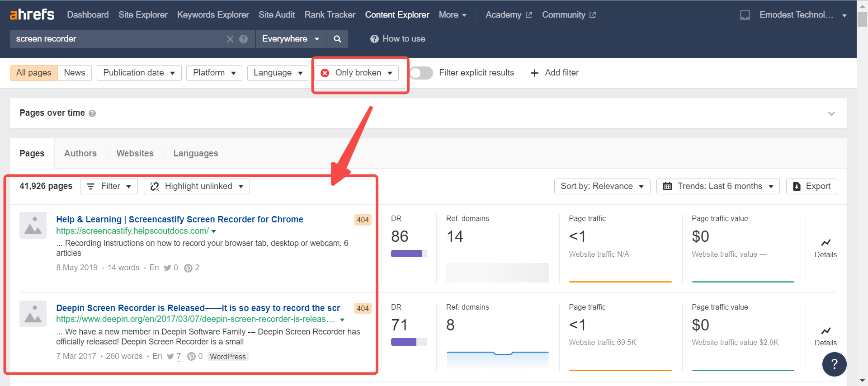Clear the search query with the X icon
868x386 pixels.
click(230, 39)
